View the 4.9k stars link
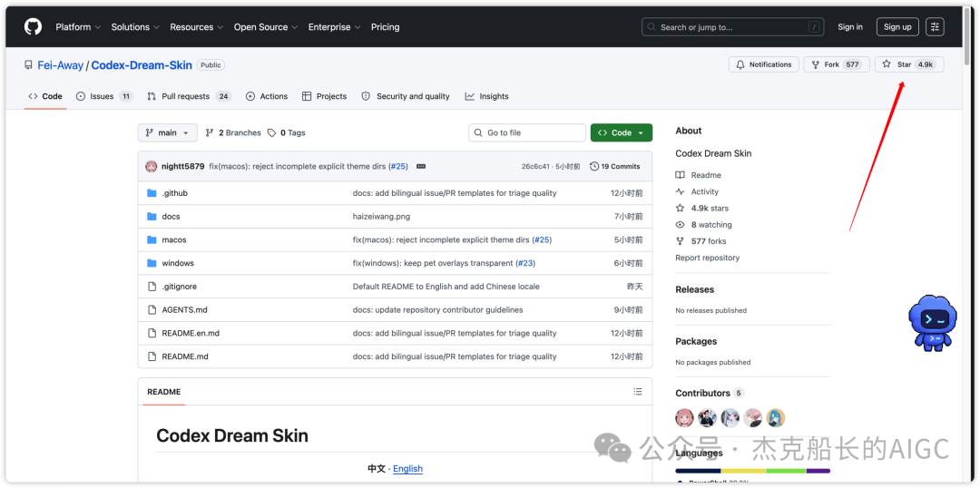This screenshot has height=488, width=980. 701,208
